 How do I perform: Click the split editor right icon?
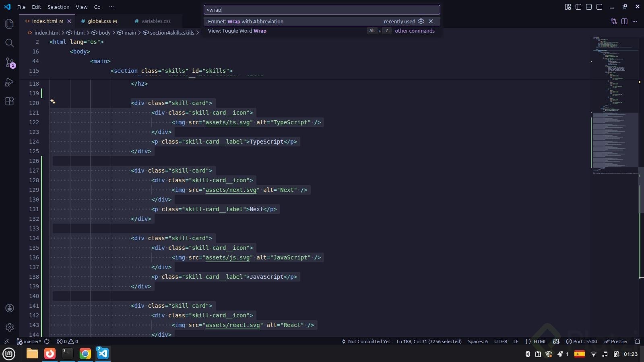[624, 21]
